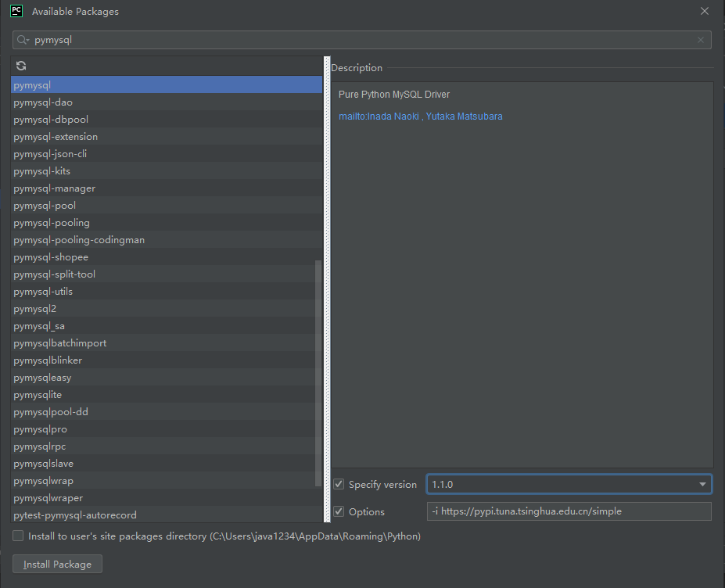This screenshot has height=588, width=725.
Task: Uncheck the Specify version checkbox
Action: (339, 484)
